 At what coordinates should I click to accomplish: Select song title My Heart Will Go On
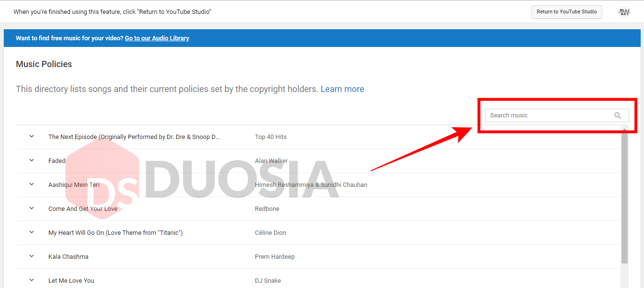pos(115,233)
